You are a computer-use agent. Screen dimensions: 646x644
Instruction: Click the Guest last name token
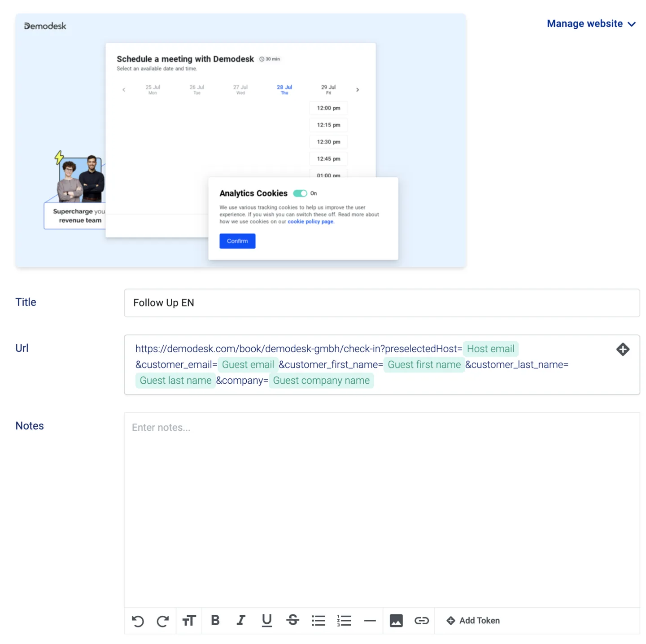175,380
